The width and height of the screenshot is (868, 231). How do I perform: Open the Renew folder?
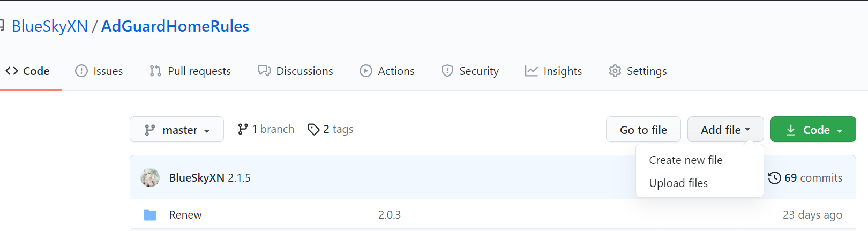(x=185, y=215)
